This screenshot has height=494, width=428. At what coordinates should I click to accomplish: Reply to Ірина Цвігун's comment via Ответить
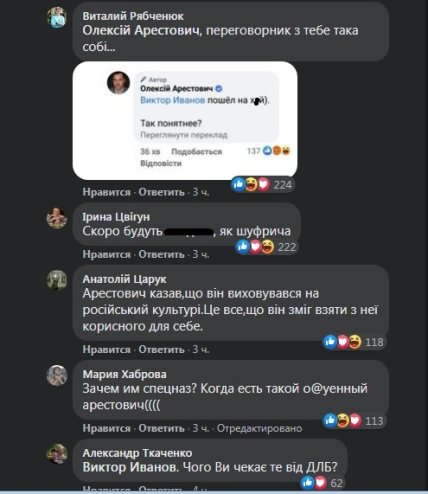[x=161, y=254]
